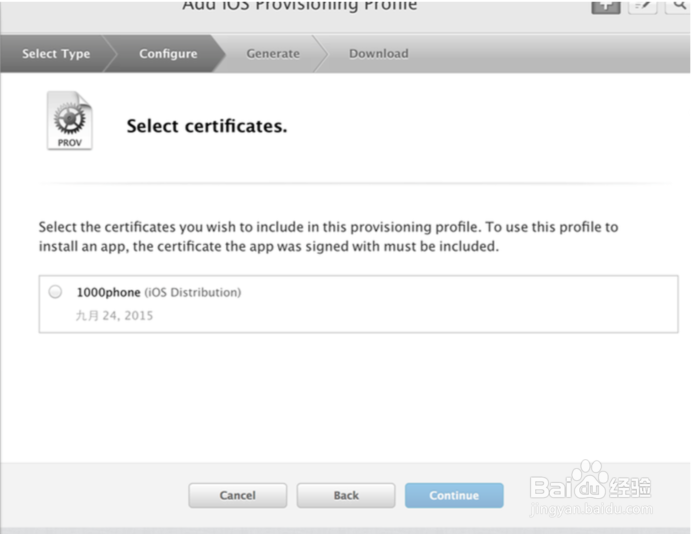Open search with the magnifier icon
691x534 pixels.
pos(675,6)
